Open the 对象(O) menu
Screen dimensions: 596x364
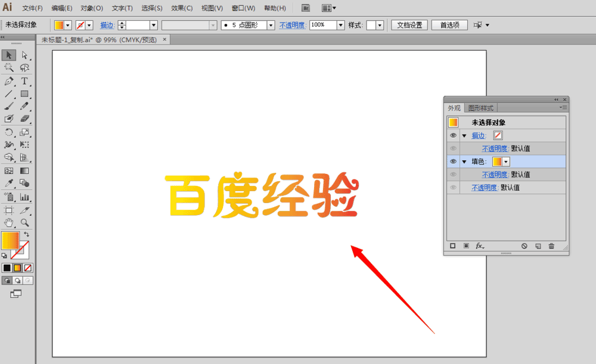pos(92,8)
